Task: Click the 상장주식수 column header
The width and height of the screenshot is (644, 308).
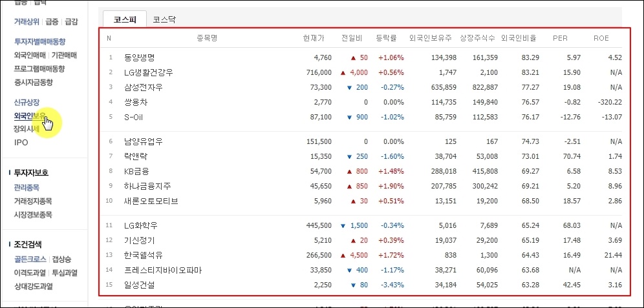Action: tap(478, 39)
